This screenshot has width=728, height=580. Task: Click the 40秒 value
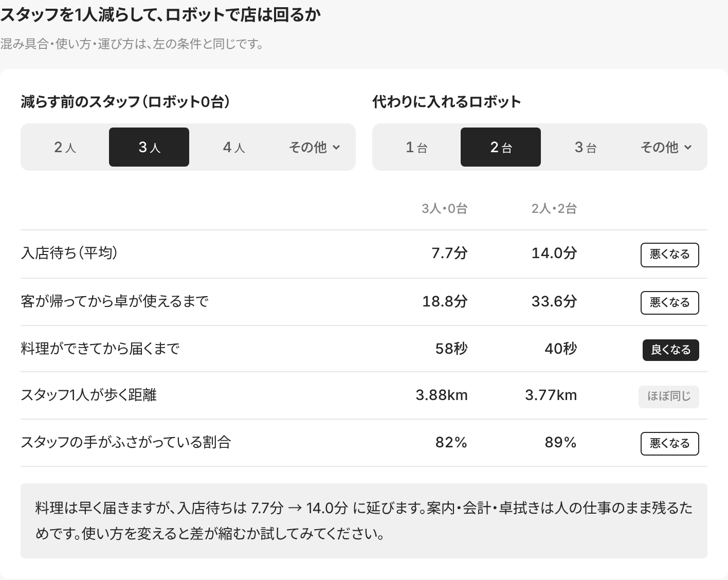561,349
